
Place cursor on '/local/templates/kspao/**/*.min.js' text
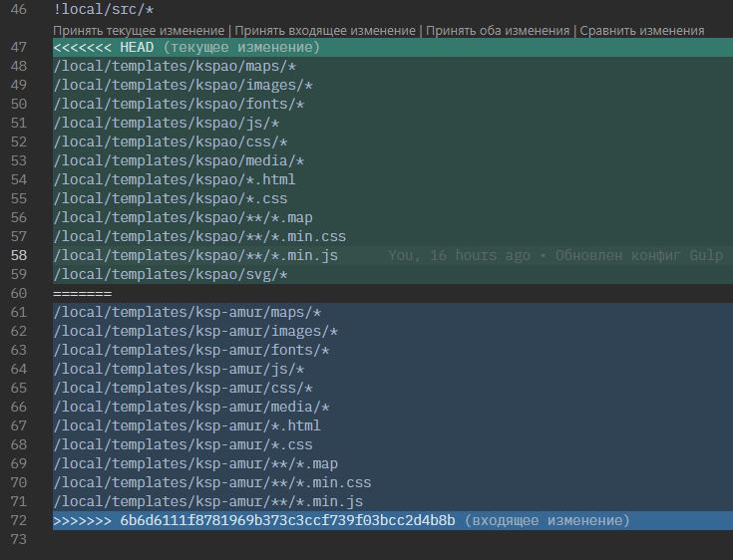(195, 256)
